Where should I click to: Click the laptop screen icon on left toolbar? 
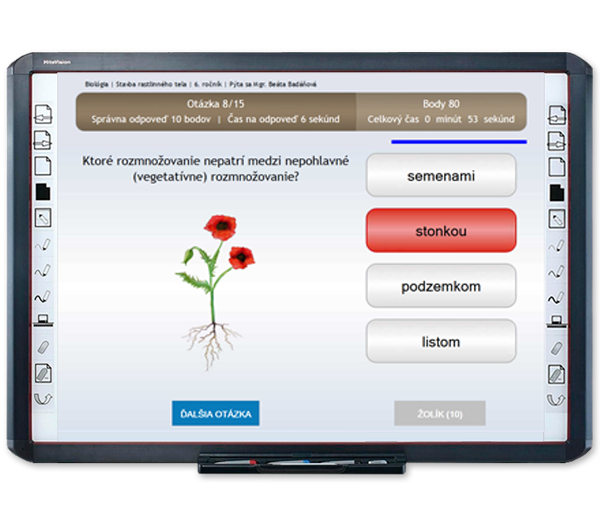[x=42, y=321]
